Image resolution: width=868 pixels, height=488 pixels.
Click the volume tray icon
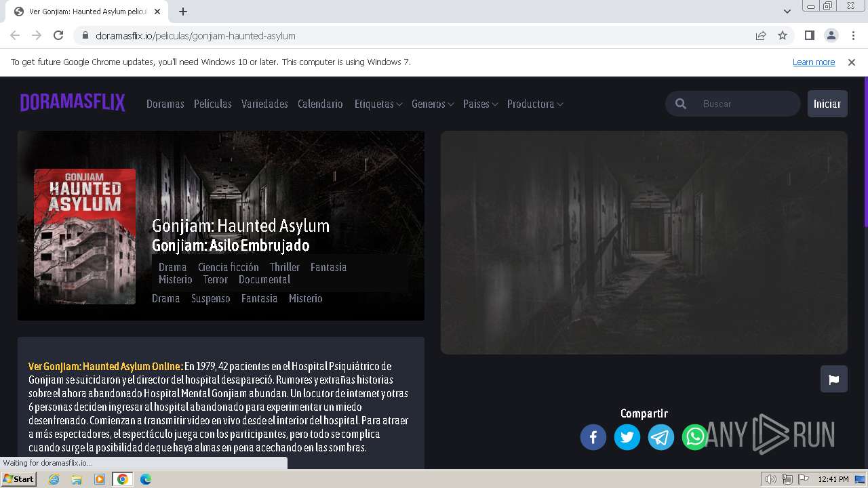(x=771, y=479)
